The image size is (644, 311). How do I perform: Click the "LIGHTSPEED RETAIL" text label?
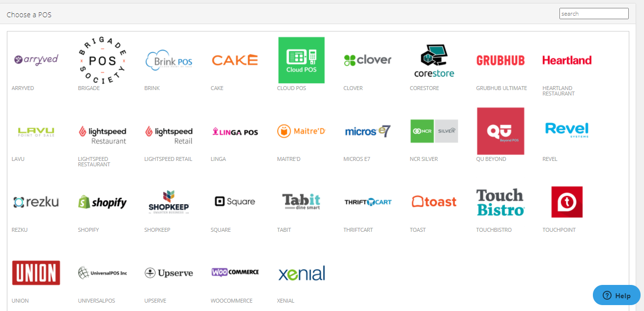[168, 159]
